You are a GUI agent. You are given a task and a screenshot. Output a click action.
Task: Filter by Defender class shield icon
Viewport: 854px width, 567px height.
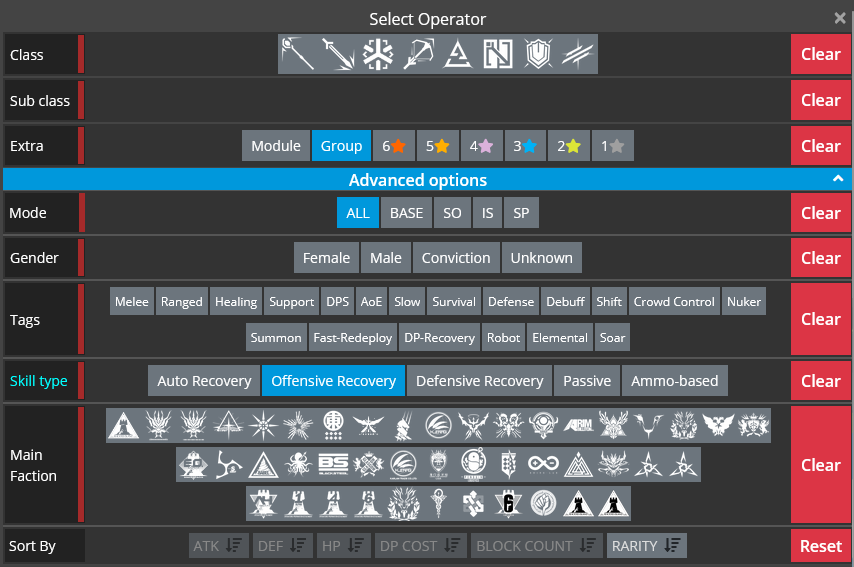[538, 54]
